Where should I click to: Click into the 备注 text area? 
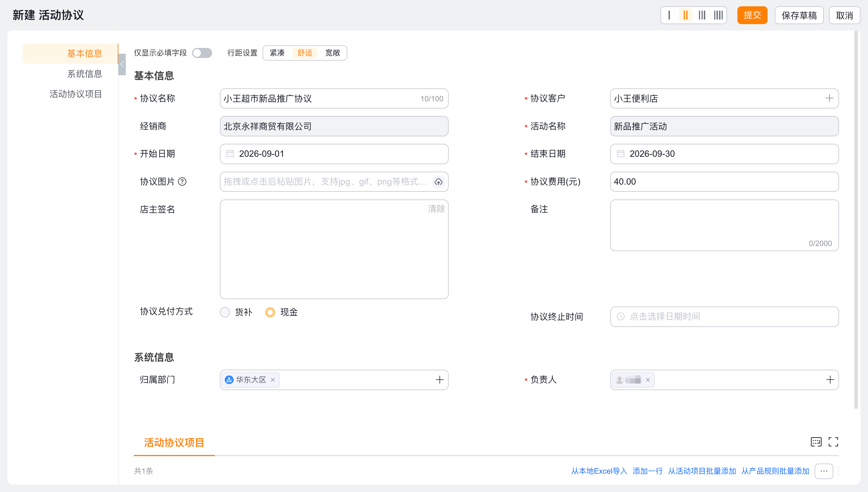point(724,225)
